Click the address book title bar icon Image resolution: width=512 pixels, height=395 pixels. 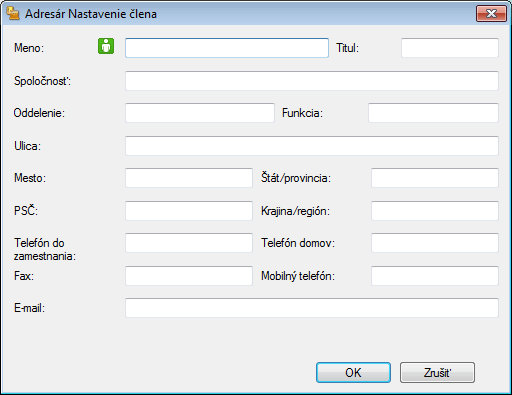tap(13, 13)
